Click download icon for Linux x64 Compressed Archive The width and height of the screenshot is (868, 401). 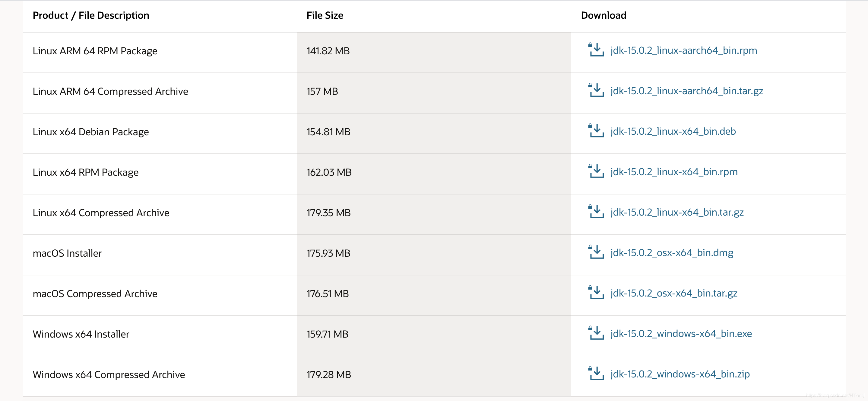[x=596, y=212]
